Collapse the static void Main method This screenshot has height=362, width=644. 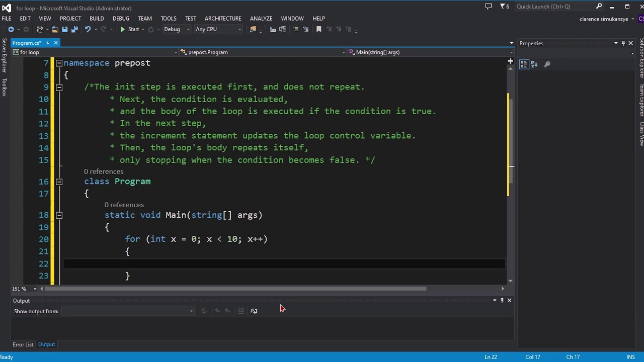coord(59,215)
